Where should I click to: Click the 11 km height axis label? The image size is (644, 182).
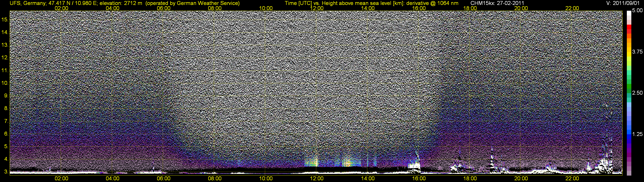[5, 70]
